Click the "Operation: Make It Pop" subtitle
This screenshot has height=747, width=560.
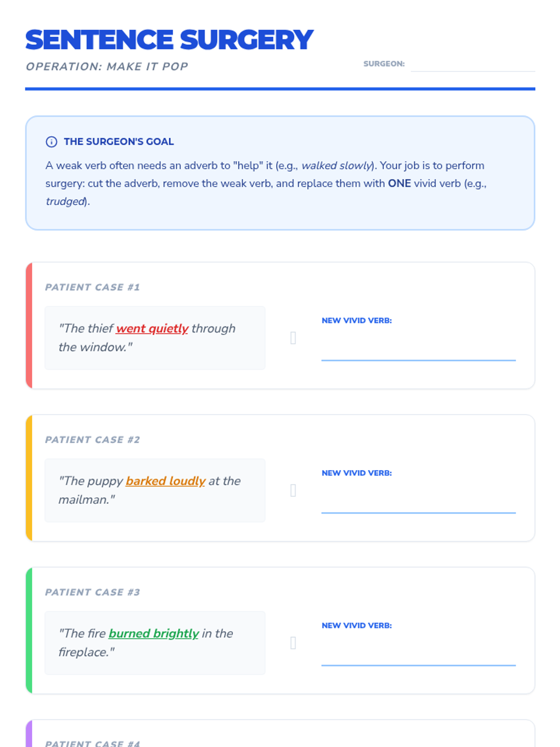(107, 67)
